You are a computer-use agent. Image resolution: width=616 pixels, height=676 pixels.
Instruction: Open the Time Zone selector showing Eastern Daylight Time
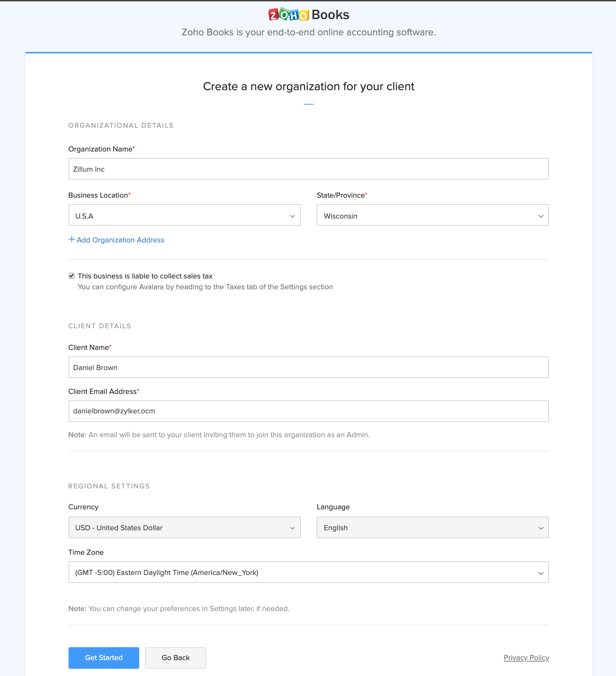308,572
